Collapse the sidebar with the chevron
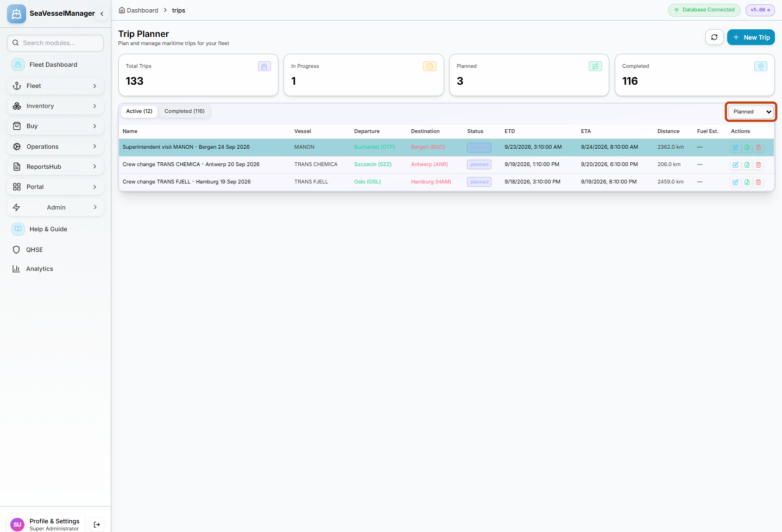The image size is (782, 532). click(102, 14)
